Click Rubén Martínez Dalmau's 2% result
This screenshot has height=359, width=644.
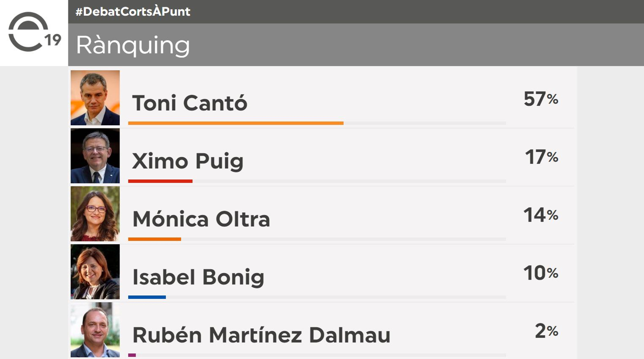[546, 331]
